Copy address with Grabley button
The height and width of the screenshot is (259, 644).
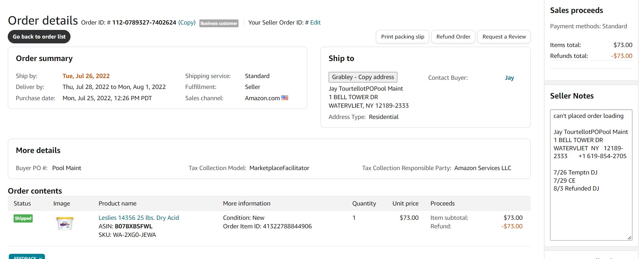[x=363, y=77]
